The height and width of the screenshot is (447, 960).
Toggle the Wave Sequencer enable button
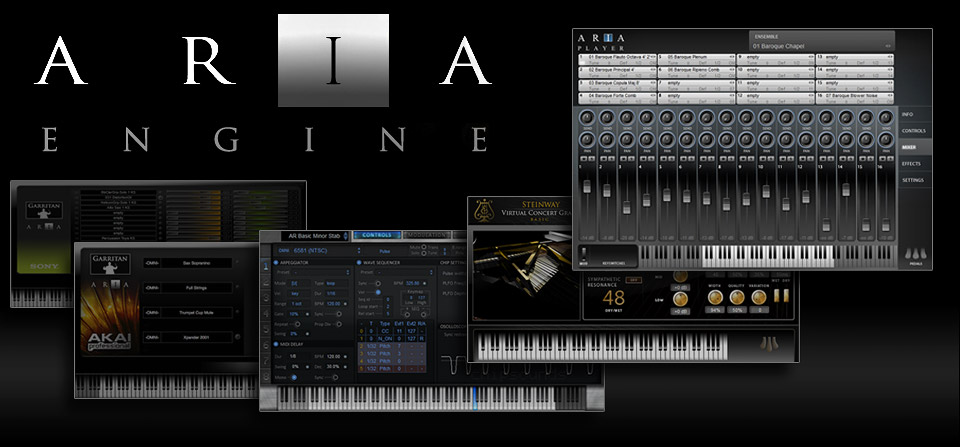click(x=360, y=262)
